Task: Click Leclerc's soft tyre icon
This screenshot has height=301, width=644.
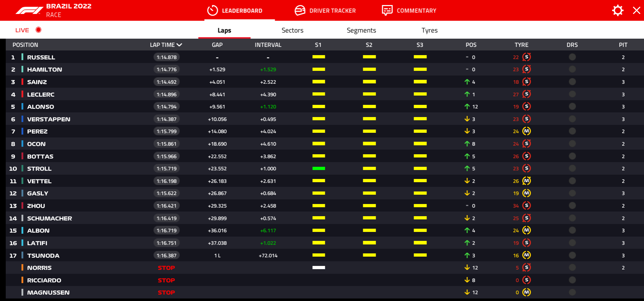Action: (x=526, y=94)
